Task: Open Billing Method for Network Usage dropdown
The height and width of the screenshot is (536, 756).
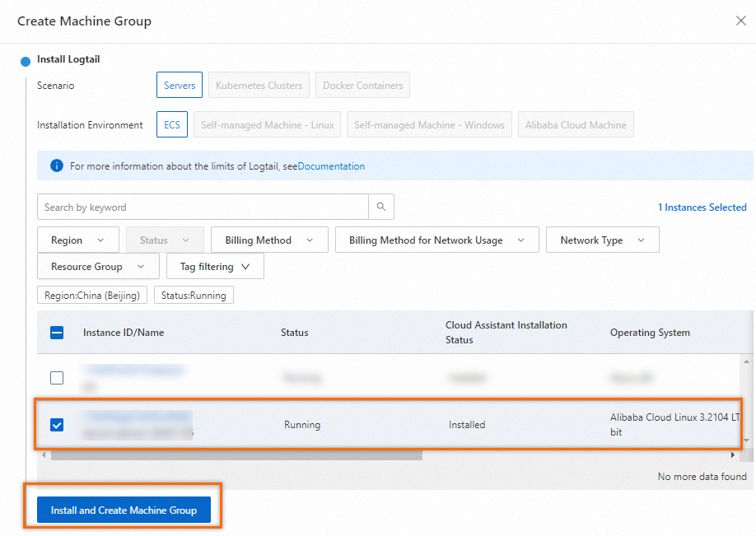Action: click(436, 240)
